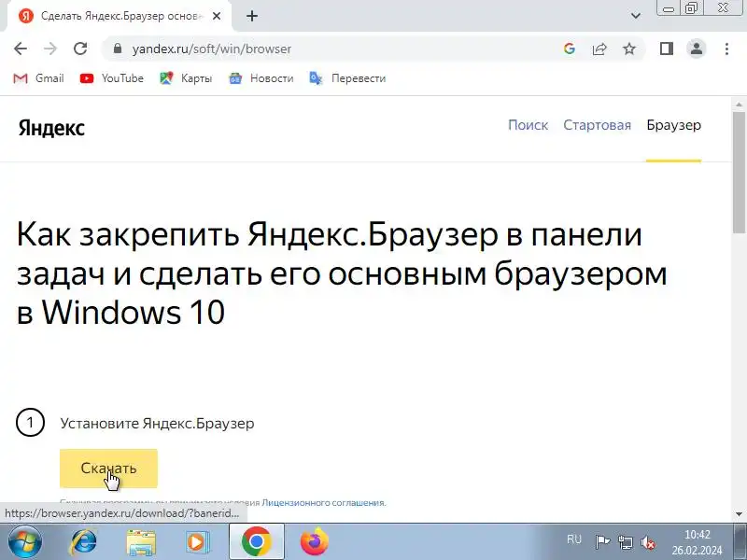Click the Установите Яндекс.Браузер step text

pos(157,424)
